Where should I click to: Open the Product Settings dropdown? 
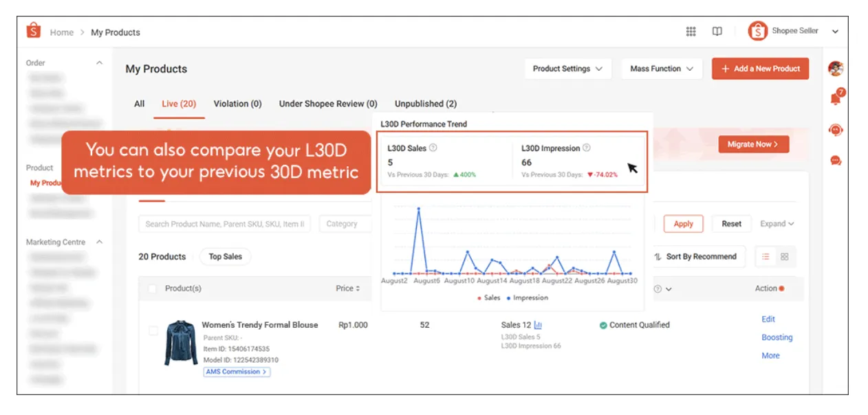tap(567, 69)
